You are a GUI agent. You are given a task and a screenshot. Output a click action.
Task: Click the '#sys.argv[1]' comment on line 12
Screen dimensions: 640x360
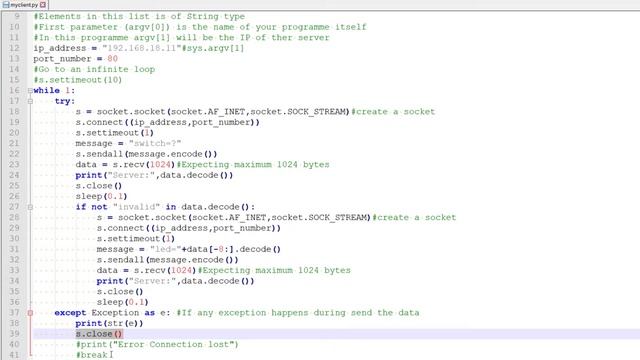point(213,48)
